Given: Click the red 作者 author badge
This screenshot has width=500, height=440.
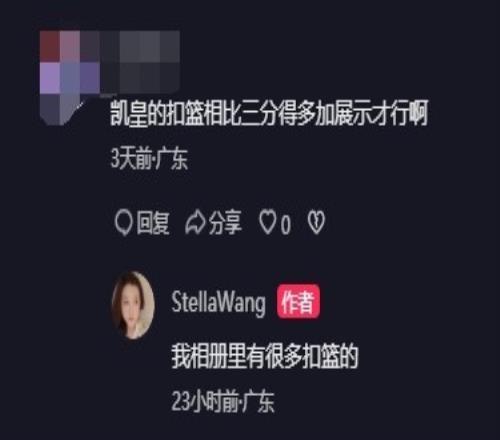Looking at the screenshot, I should coord(298,302).
